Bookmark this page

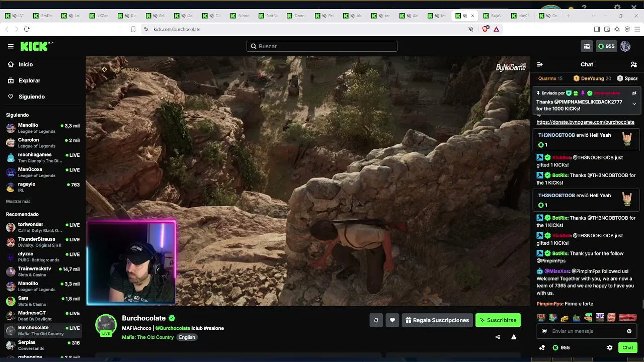(133, 29)
